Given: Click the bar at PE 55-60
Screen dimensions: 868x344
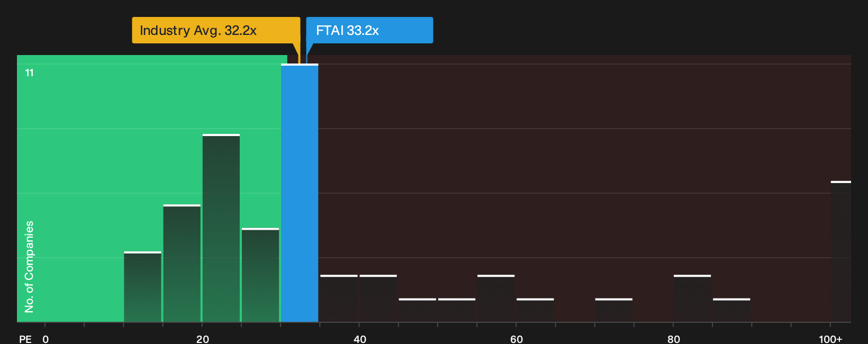Looking at the screenshot, I should 496,298.
